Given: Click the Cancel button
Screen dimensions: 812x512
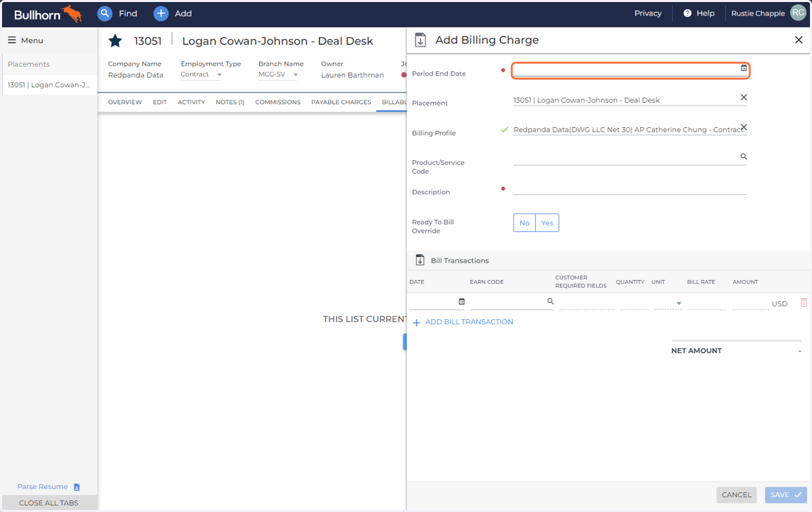Looking at the screenshot, I should pos(736,495).
